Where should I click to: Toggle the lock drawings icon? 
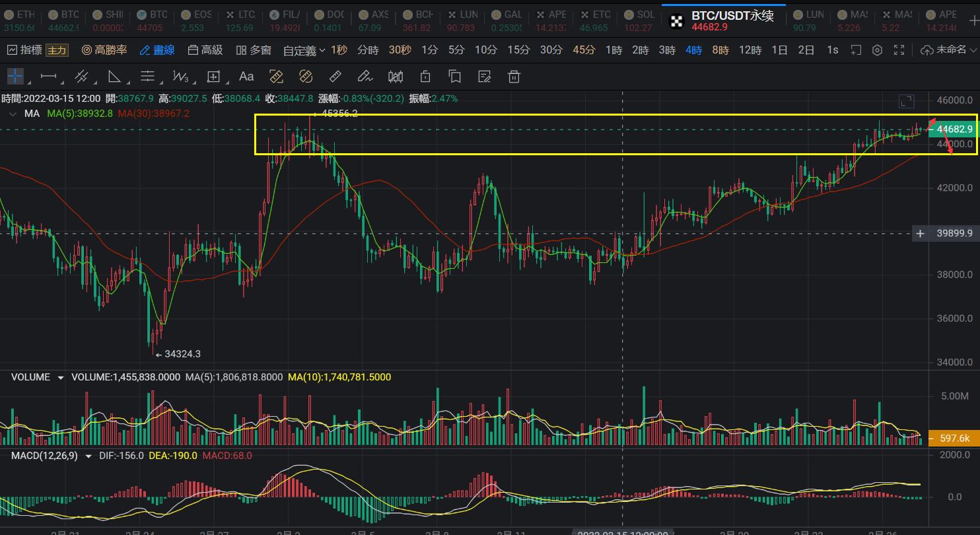(425, 77)
